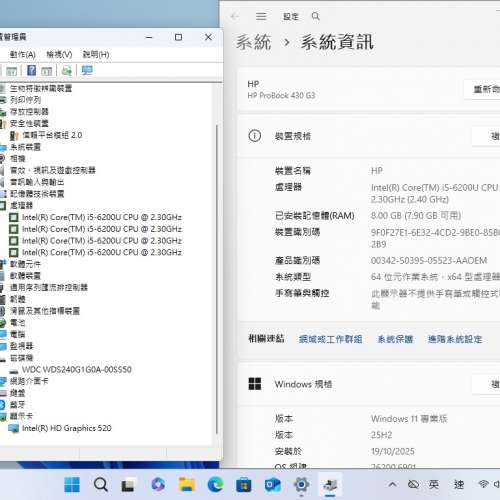Open the 檢視(V) menu
Image resolution: width=500 pixels, height=500 pixels.
[x=59, y=54]
